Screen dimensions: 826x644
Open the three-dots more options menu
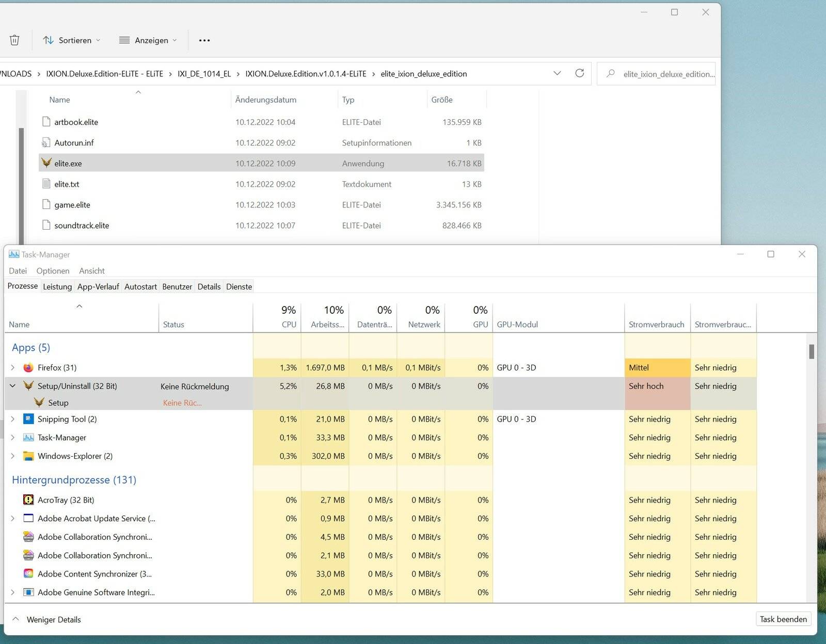tap(204, 40)
